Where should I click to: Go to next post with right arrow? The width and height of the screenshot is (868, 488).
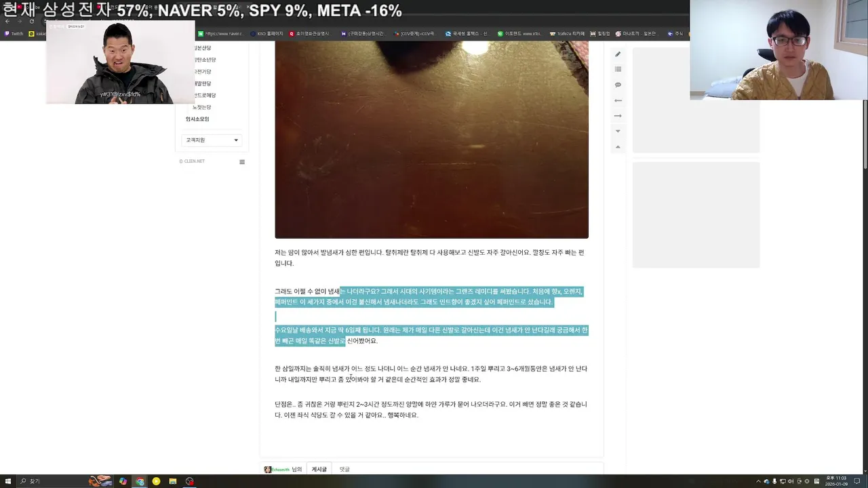[618, 116]
